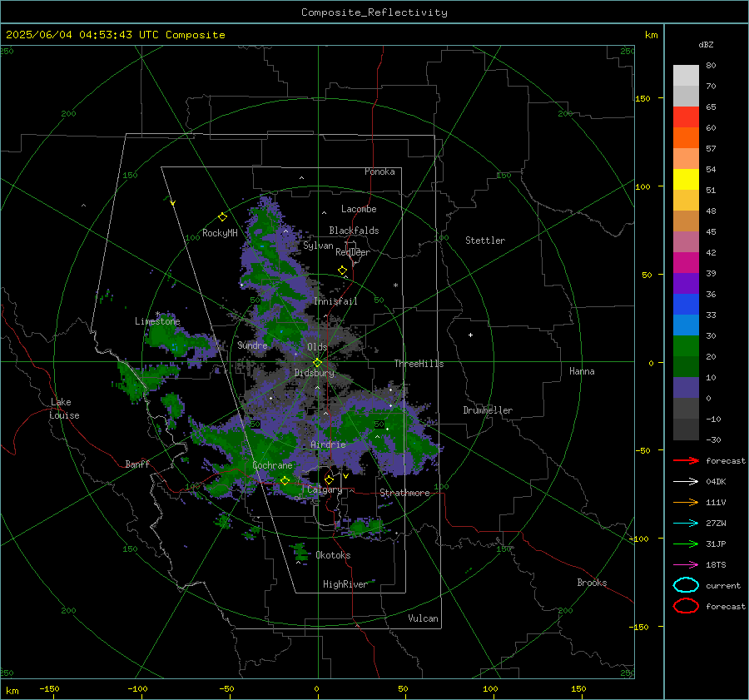
Task: Click the red forecast arrow in legend
Action: [x=686, y=460]
